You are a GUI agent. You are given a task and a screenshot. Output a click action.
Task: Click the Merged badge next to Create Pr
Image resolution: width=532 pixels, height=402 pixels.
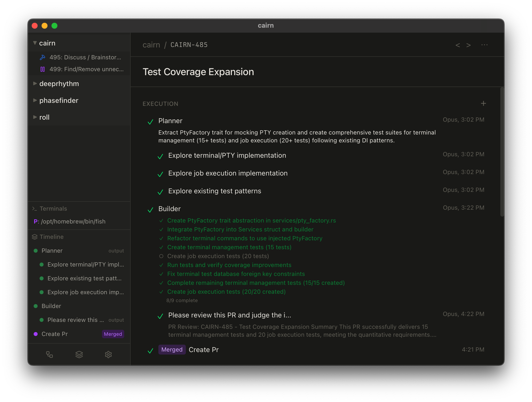(172, 350)
